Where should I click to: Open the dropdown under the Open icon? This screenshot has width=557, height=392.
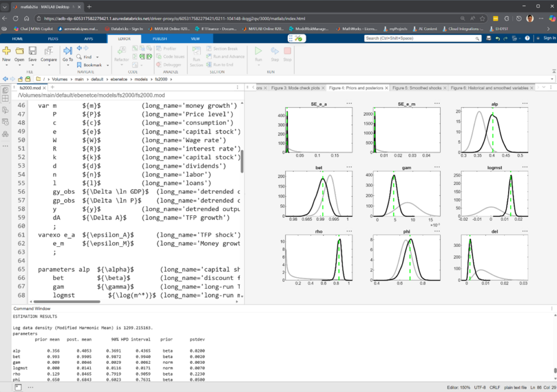pyautogui.click(x=18, y=64)
